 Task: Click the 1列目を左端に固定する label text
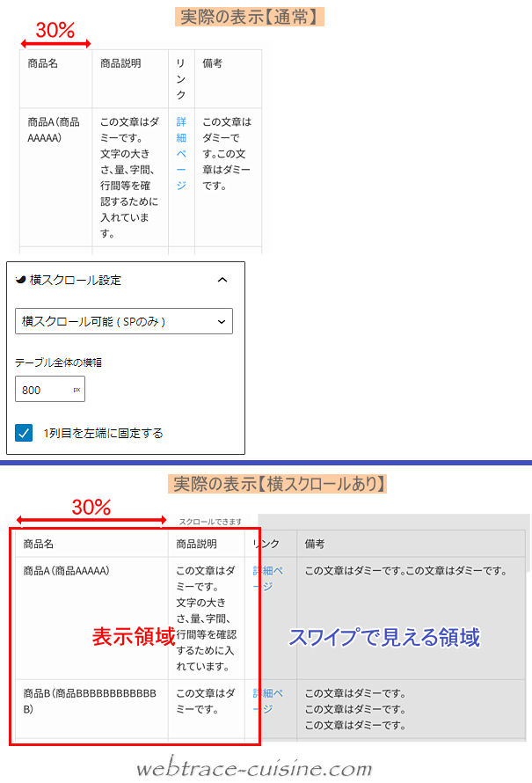pyautogui.click(x=103, y=433)
